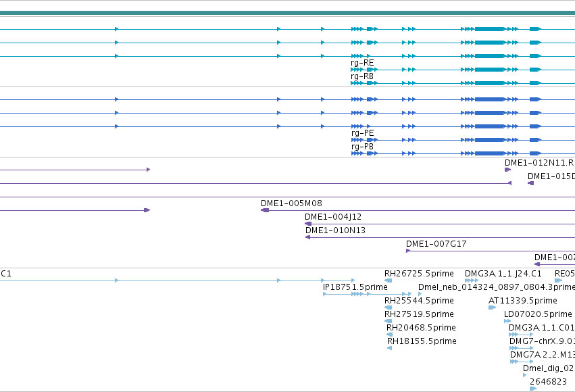Click the RH20468.5prime EST glyph
Screen dimensions: 575x392
coord(389,335)
